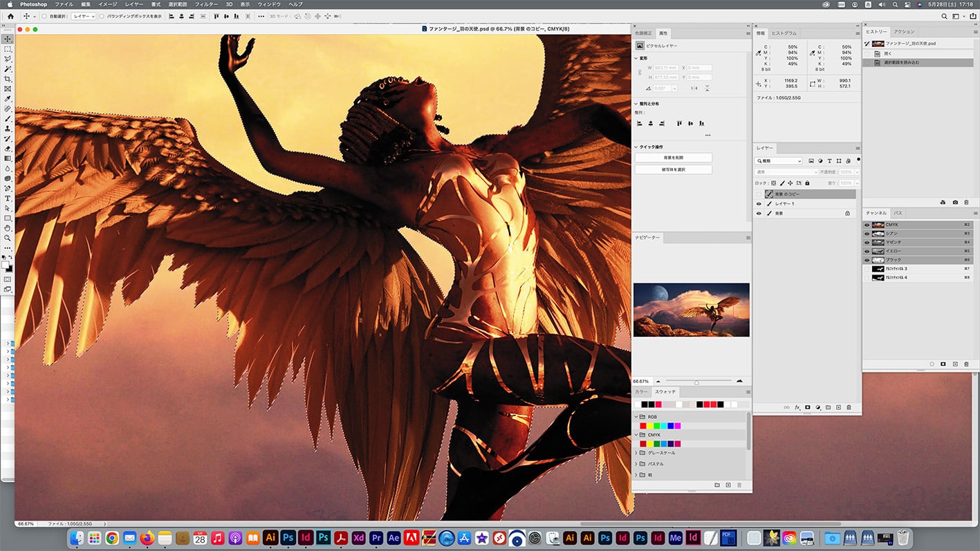
Task: Collapse the CMYK swatch group
Action: (636, 435)
